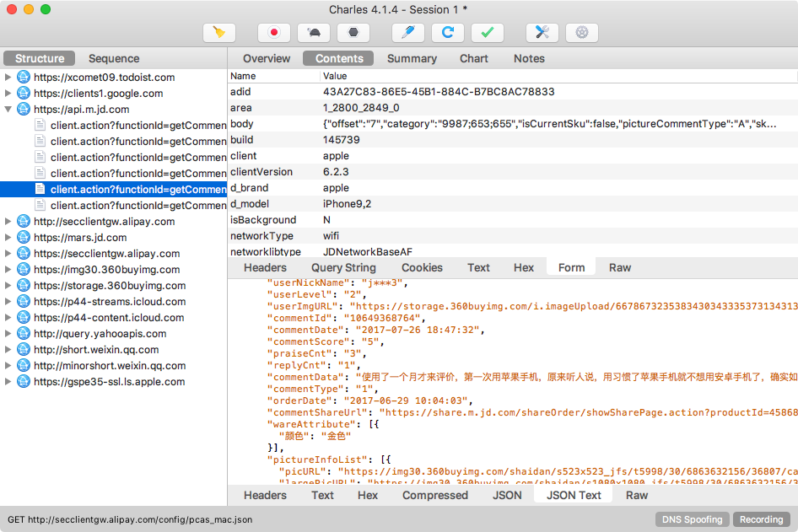798x532 pixels.
Task: Expand the https://xcomet09.todoist.com node
Action: [8, 78]
